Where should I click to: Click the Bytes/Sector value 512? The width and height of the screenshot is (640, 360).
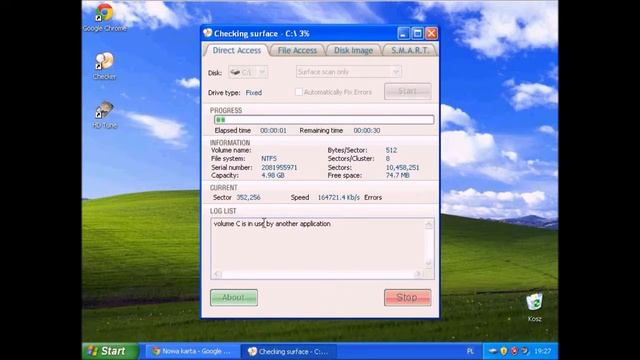pyautogui.click(x=391, y=151)
